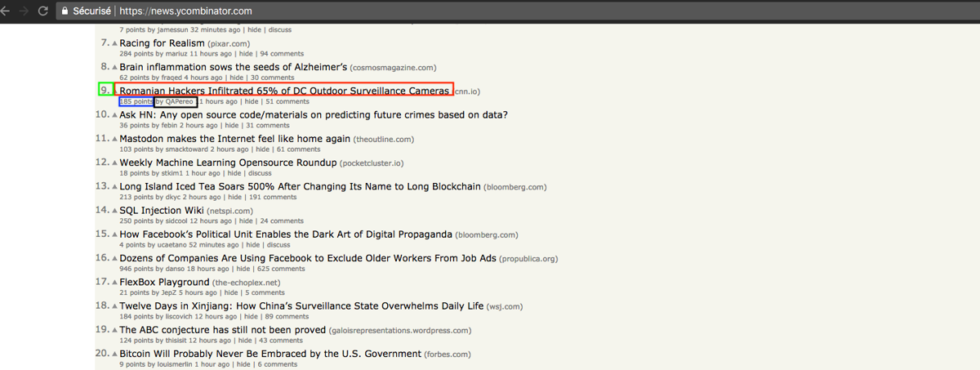Screen dimensions: 980x370
Task: Open user danso's profile
Action: click(174, 269)
